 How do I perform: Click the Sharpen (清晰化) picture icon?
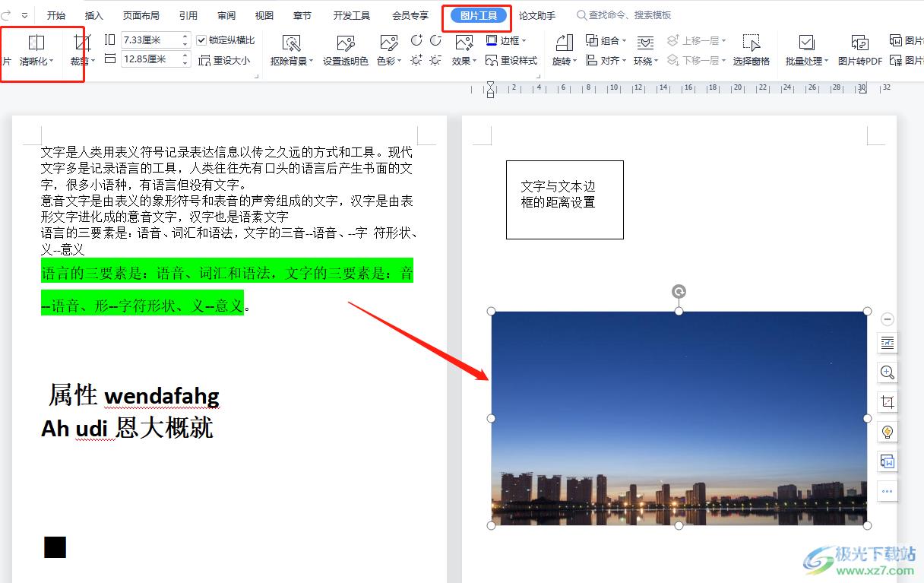(x=36, y=43)
